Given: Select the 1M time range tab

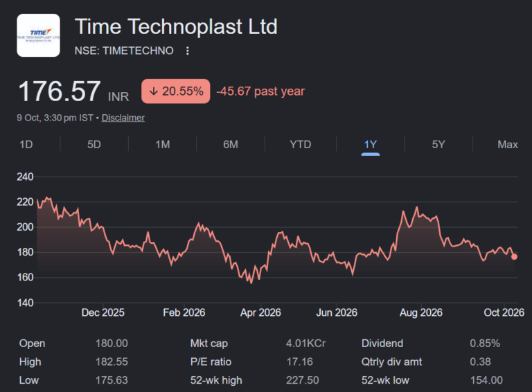Looking at the screenshot, I should pyautogui.click(x=163, y=145).
